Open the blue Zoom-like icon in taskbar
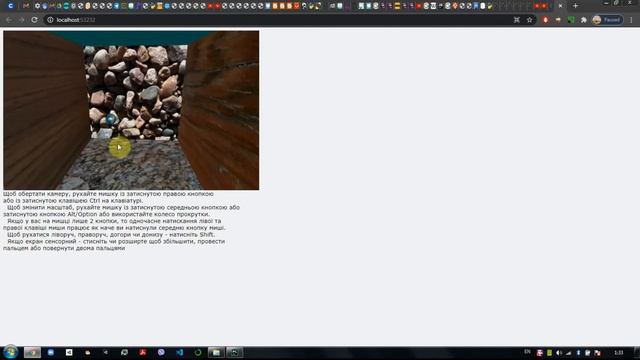This screenshot has width=640, height=360. (x=51, y=352)
